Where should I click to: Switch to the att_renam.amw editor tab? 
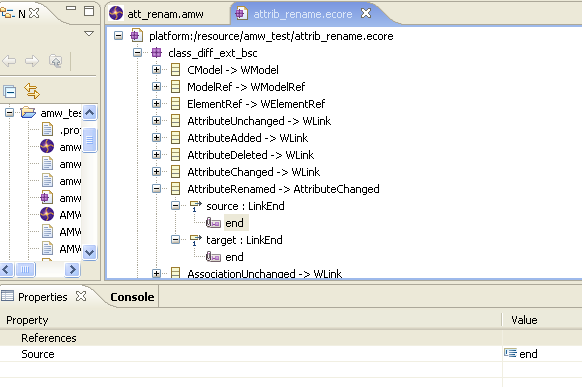tap(165, 14)
